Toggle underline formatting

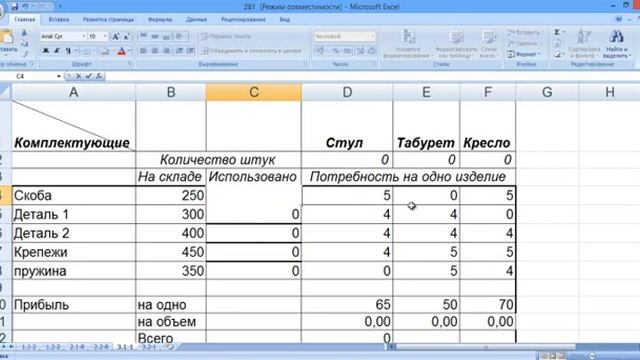pyautogui.click(x=68, y=51)
